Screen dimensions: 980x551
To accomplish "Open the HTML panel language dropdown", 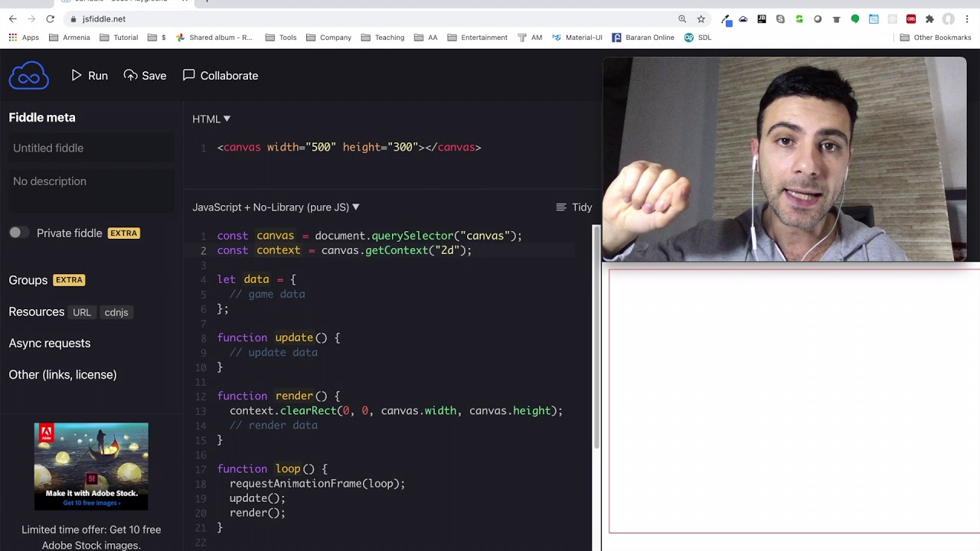I will coord(211,119).
